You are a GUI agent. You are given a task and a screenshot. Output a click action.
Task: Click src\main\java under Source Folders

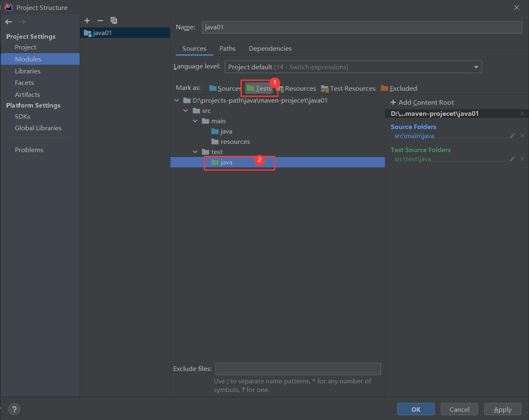pyautogui.click(x=414, y=136)
